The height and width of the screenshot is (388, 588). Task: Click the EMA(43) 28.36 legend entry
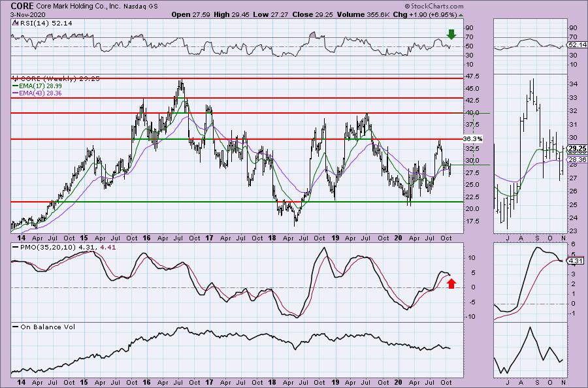tap(37, 93)
